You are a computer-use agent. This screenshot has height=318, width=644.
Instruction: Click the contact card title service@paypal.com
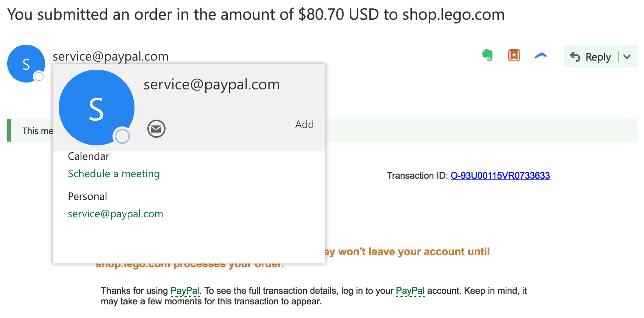[212, 84]
